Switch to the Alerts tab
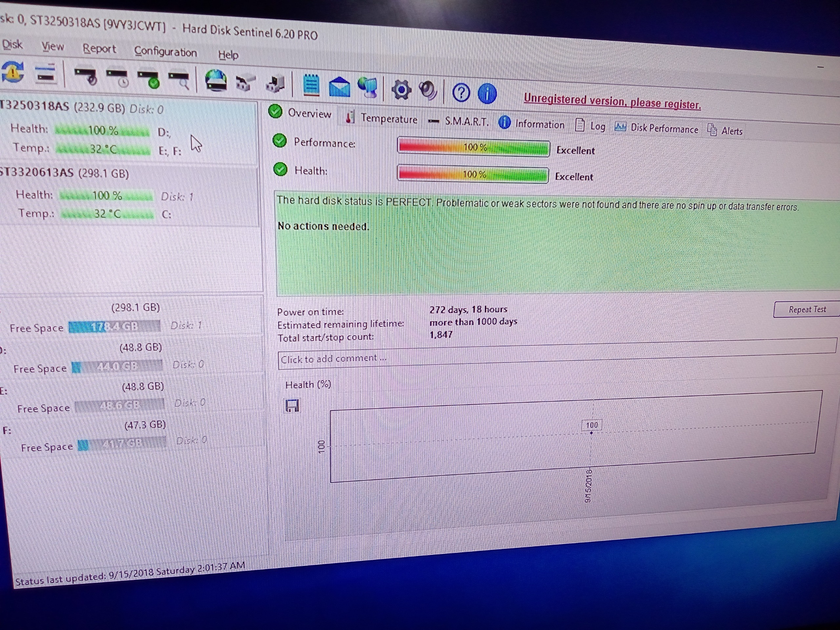 pos(724,131)
